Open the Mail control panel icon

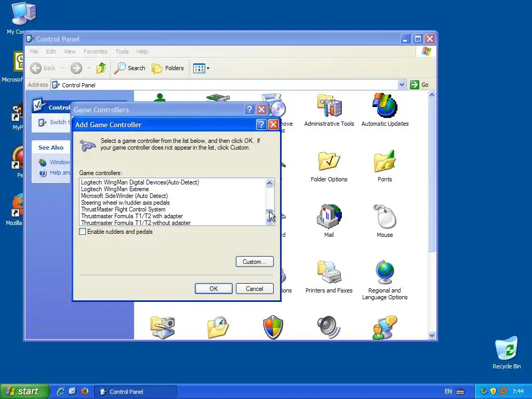click(x=329, y=221)
